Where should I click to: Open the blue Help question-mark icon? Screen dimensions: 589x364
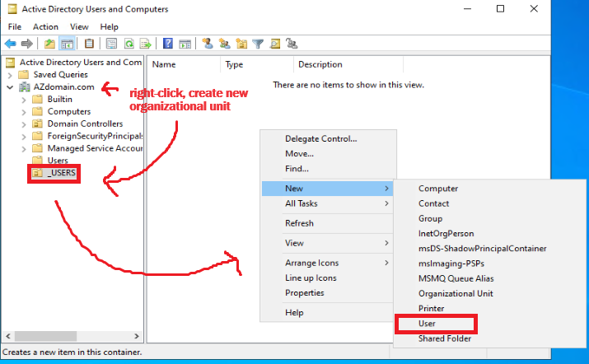point(167,44)
